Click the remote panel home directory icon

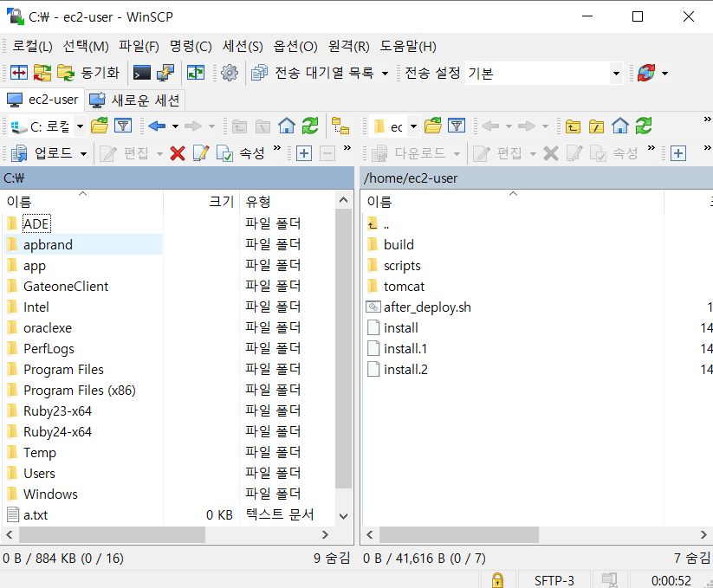click(x=620, y=126)
